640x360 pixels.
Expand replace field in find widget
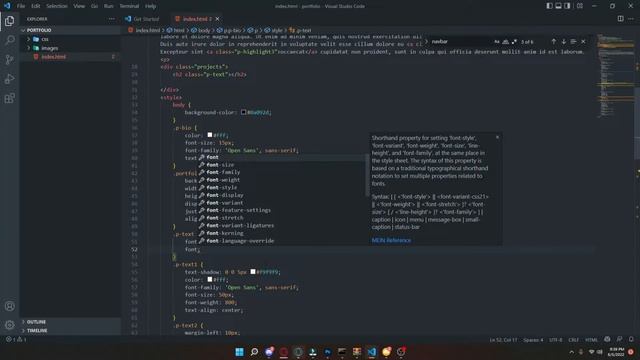coord(427,42)
